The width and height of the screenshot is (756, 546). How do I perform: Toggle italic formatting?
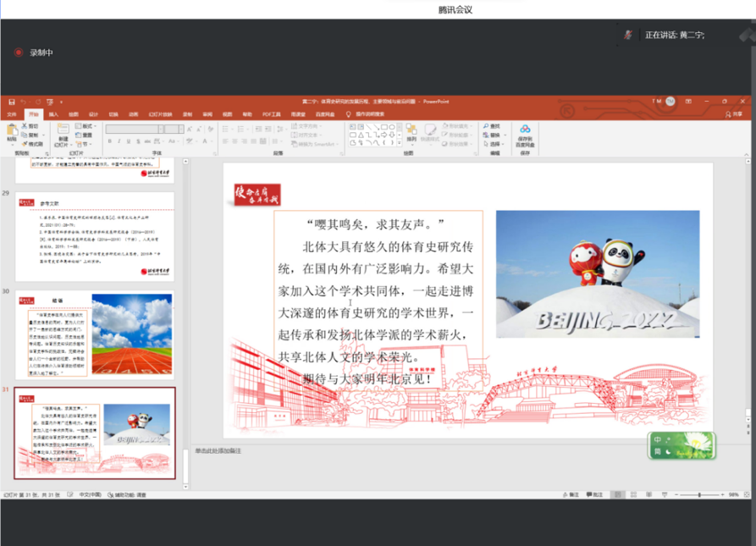118,140
